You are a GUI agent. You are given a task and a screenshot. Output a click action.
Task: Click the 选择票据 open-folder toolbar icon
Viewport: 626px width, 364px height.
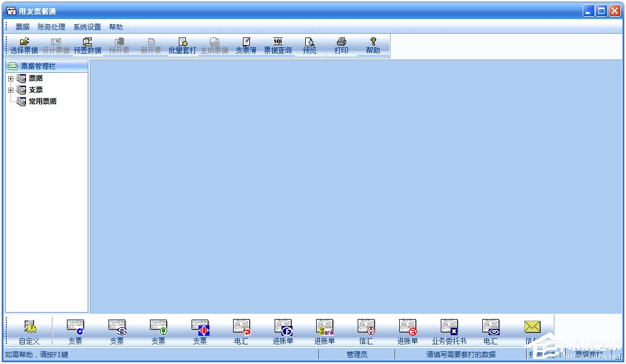24,42
